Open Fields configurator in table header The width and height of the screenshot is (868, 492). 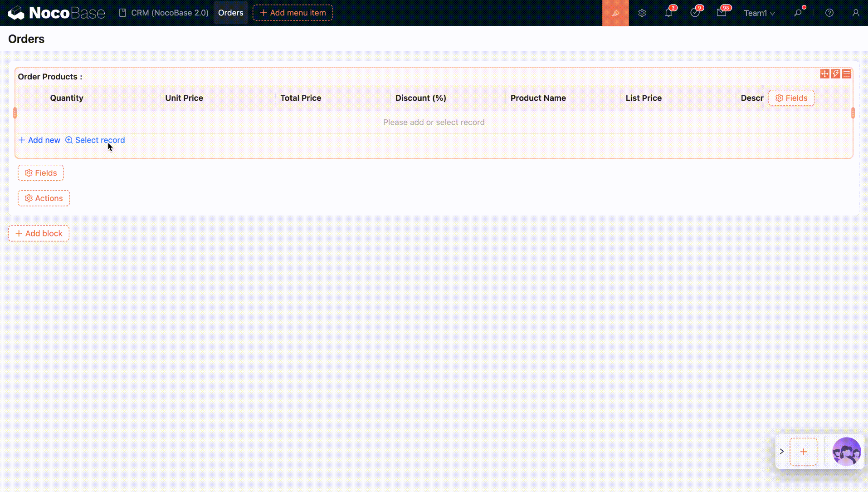tap(791, 98)
